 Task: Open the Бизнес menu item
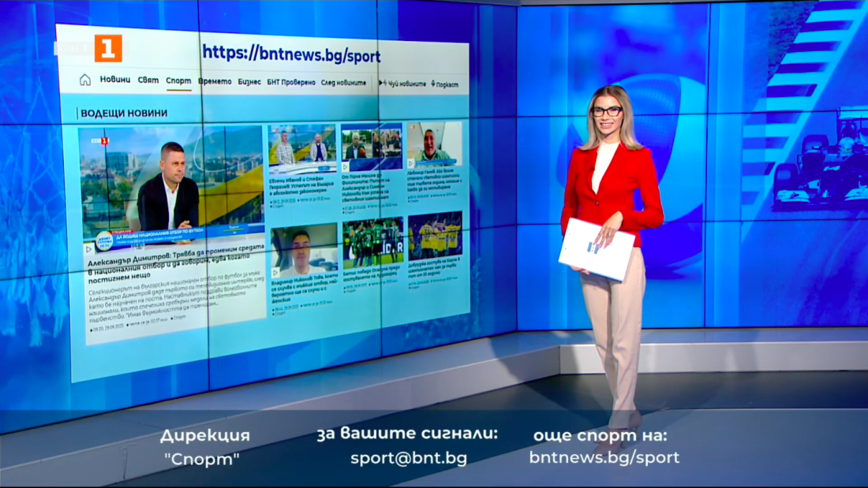click(249, 82)
